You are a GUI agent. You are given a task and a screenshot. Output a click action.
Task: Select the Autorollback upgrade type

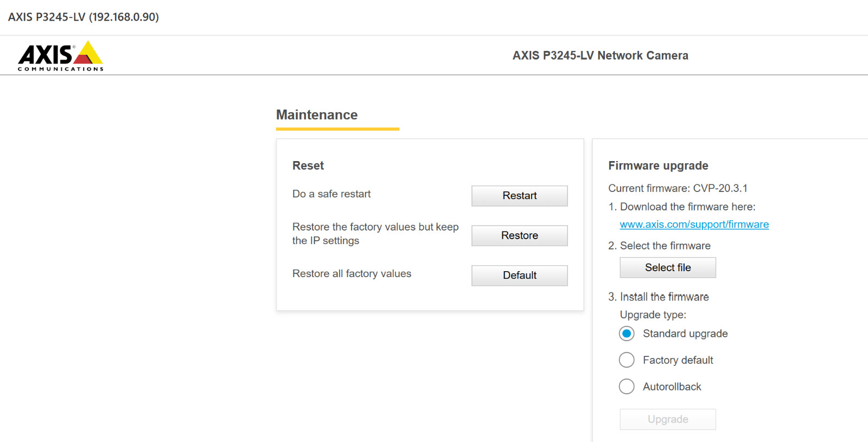point(627,387)
